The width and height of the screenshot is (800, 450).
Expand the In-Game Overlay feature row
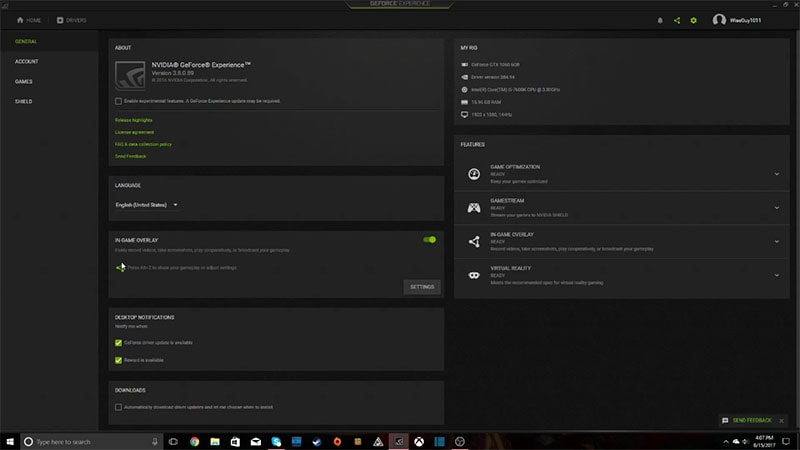tap(777, 241)
